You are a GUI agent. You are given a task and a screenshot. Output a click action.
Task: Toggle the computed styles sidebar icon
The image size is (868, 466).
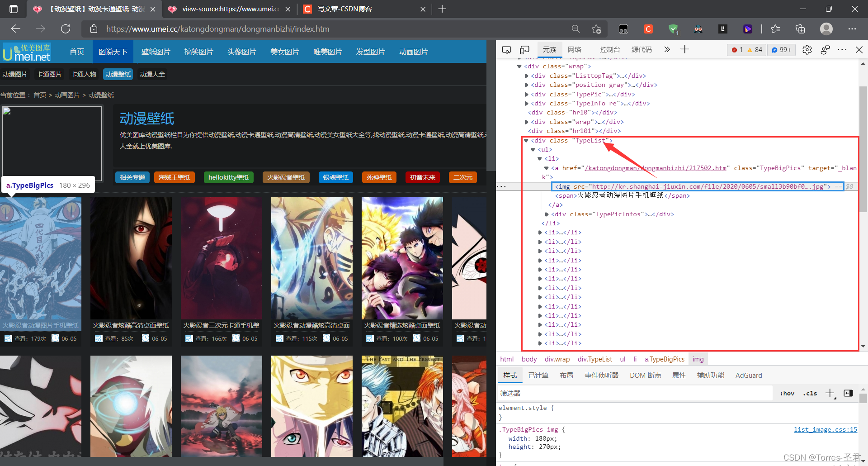tap(848, 393)
